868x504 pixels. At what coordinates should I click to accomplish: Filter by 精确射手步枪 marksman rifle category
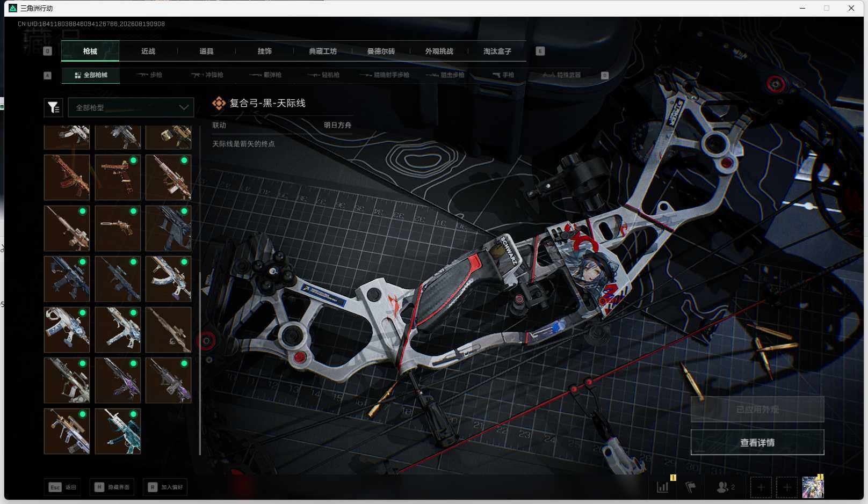point(385,75)
